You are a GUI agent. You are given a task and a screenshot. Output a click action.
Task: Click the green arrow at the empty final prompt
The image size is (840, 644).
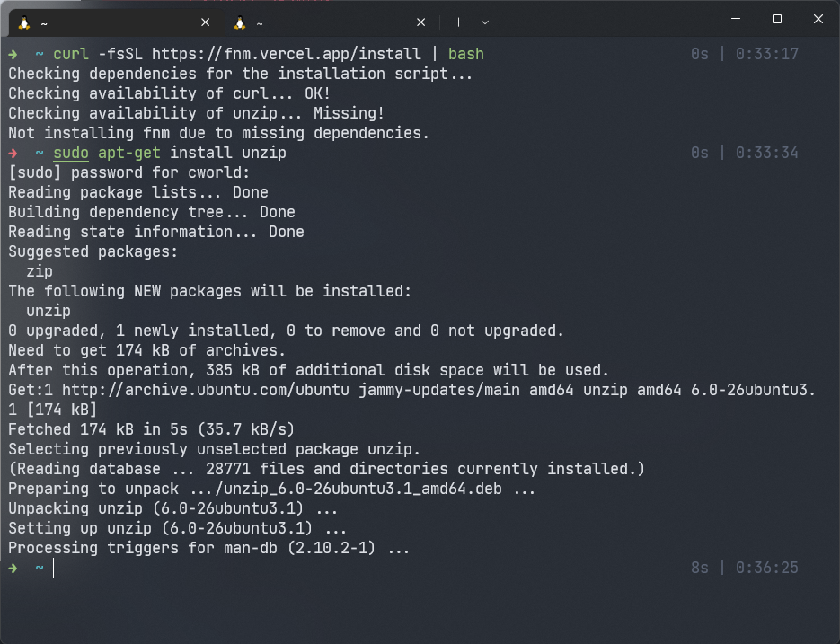coord(11,568)
